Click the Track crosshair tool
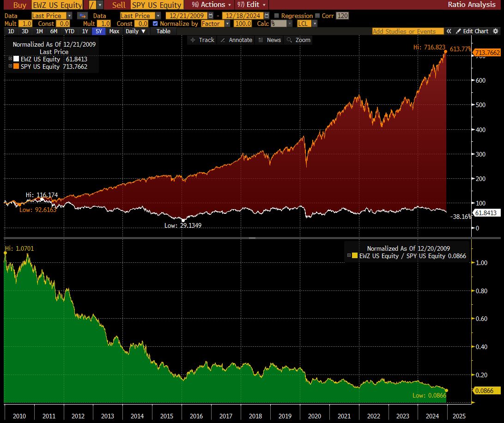 coord(202,40)
